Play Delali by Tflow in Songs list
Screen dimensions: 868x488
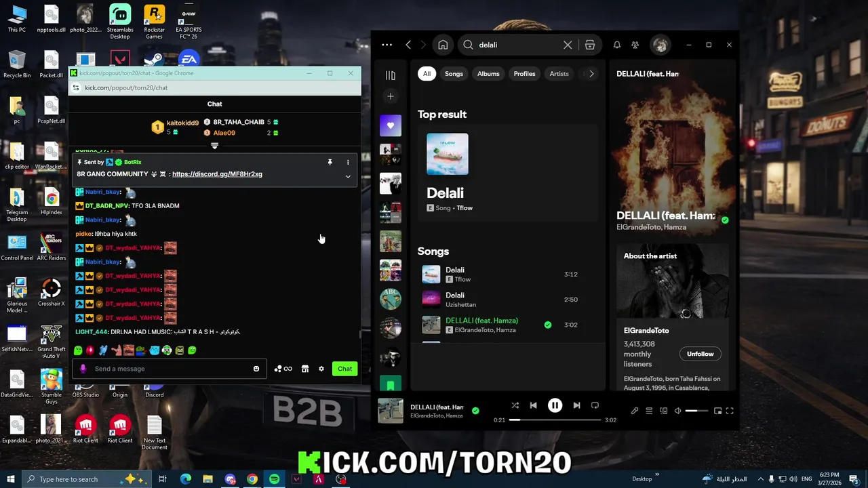click(x=508, y=274)
